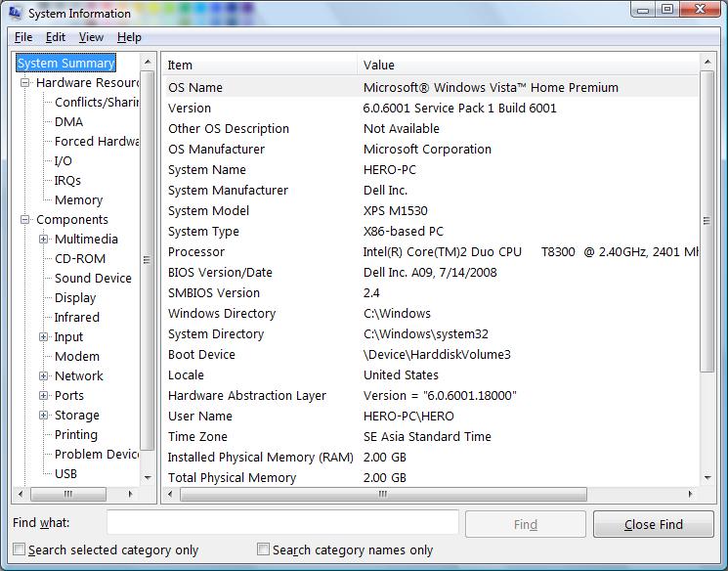Select the Windows Directory row
The width and height of the screenshot is (728, 571).
pyautogui.click(x=432, y=313)
